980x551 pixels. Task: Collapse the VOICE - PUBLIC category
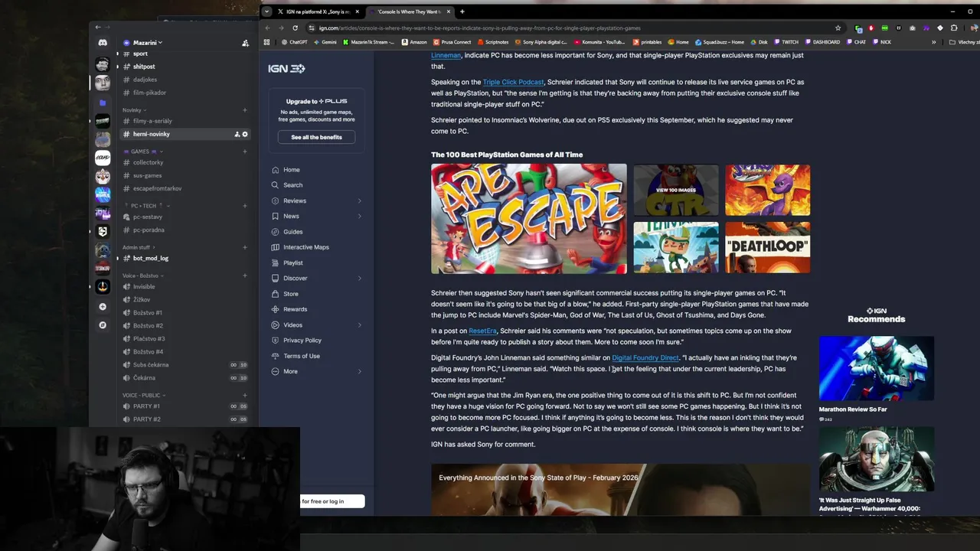click(x=143, y=395)
